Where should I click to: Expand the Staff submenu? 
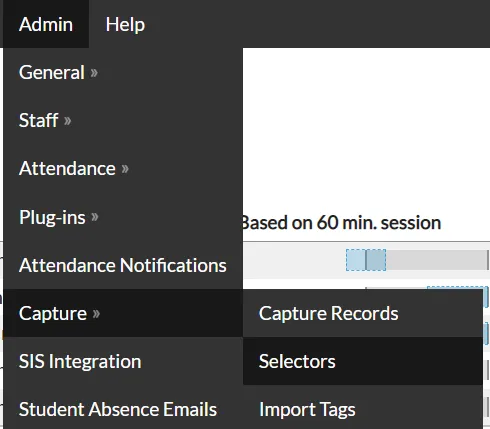click(x=123, y=120)
